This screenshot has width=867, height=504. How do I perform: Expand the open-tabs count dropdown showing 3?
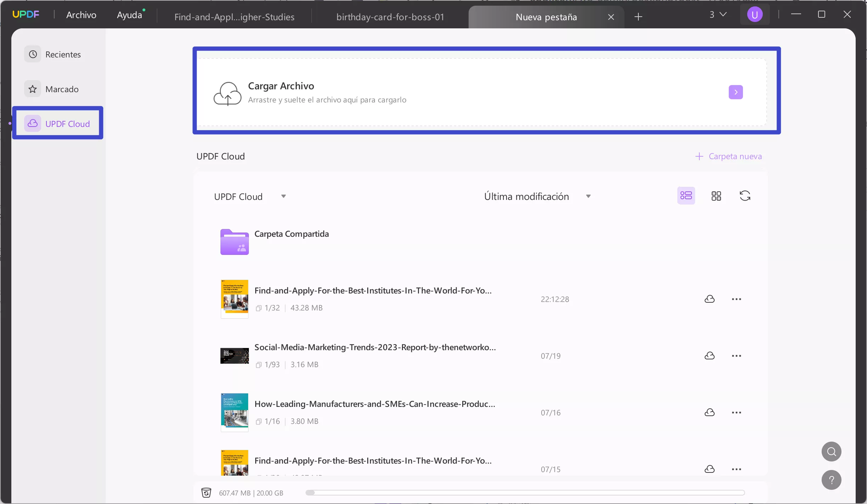(718, 15)
